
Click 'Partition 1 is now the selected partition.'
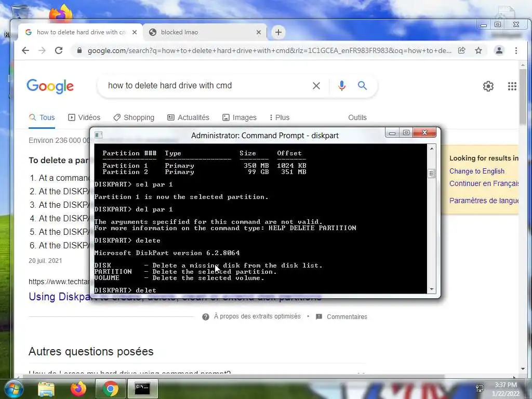point(181,197)
